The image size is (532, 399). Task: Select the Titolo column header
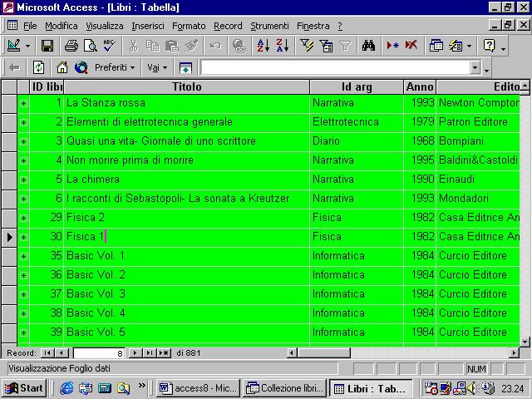point(186,86)
